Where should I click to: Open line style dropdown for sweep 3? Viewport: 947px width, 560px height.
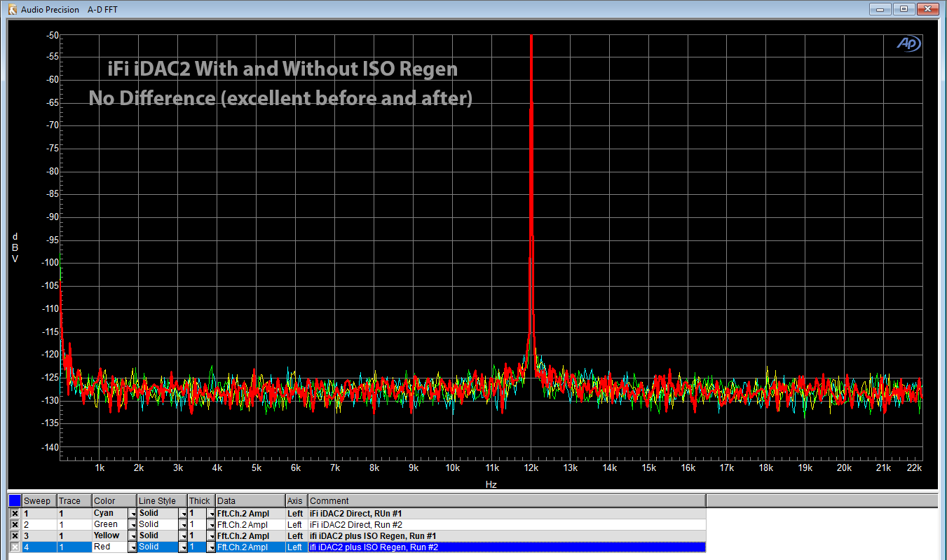point(182,536)
